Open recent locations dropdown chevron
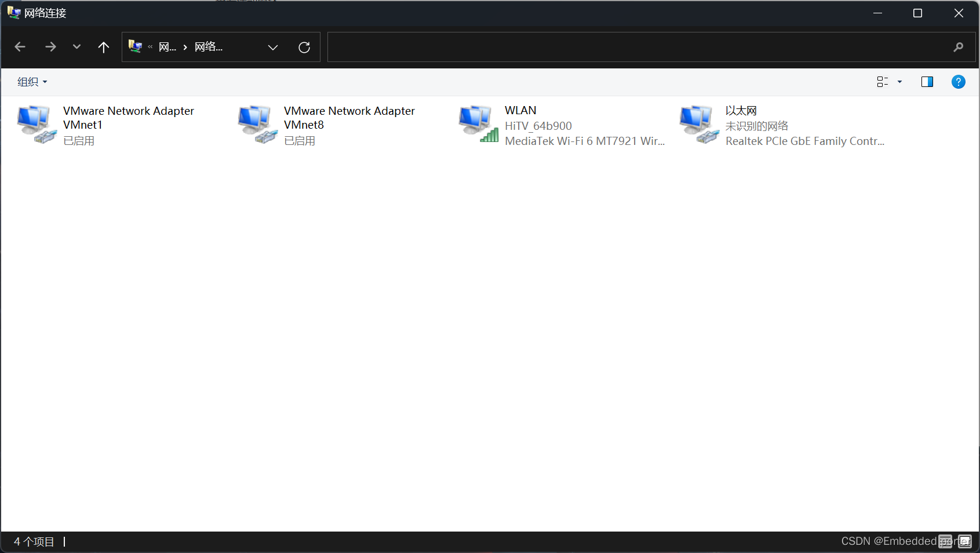Image resolution: width=980 pixels, height=553 pixels. [x=76, y=47]
